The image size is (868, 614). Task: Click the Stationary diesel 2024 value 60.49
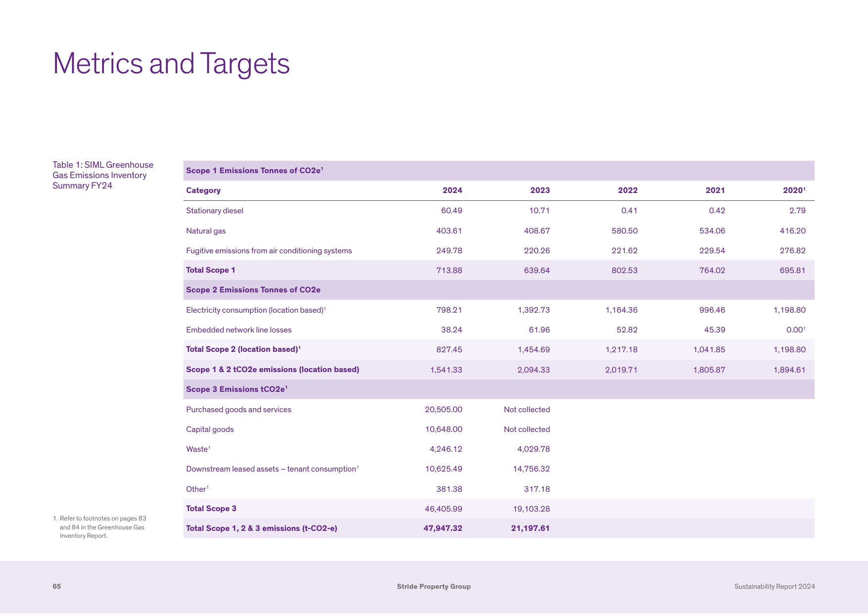coord(452,211)
